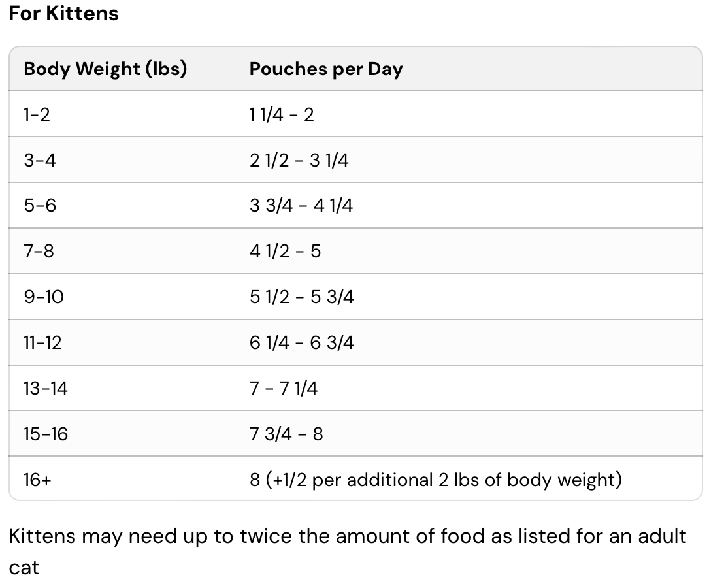The image size is (724, 588).
Task: Select the 16+ body weight cell
Action: [37, 480]
